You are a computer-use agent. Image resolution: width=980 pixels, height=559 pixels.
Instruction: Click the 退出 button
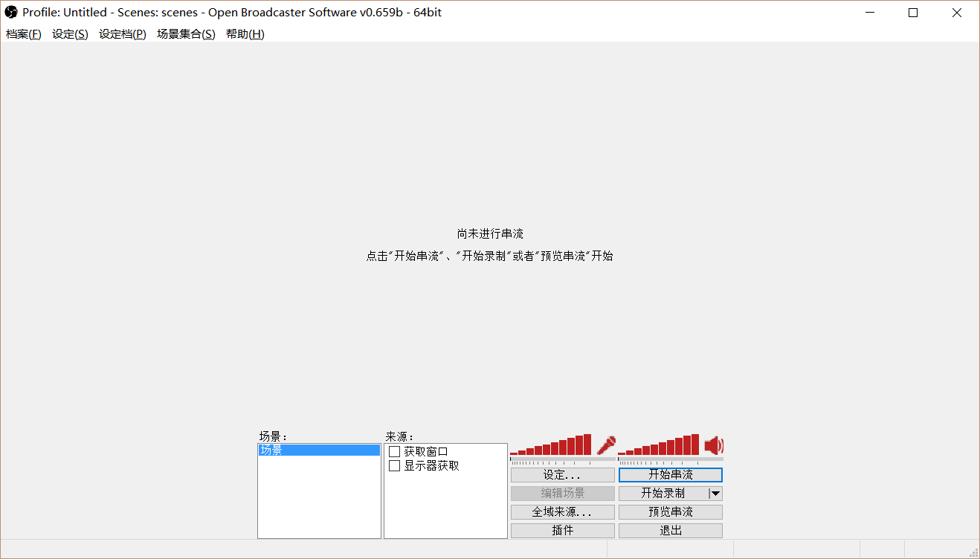671,531
